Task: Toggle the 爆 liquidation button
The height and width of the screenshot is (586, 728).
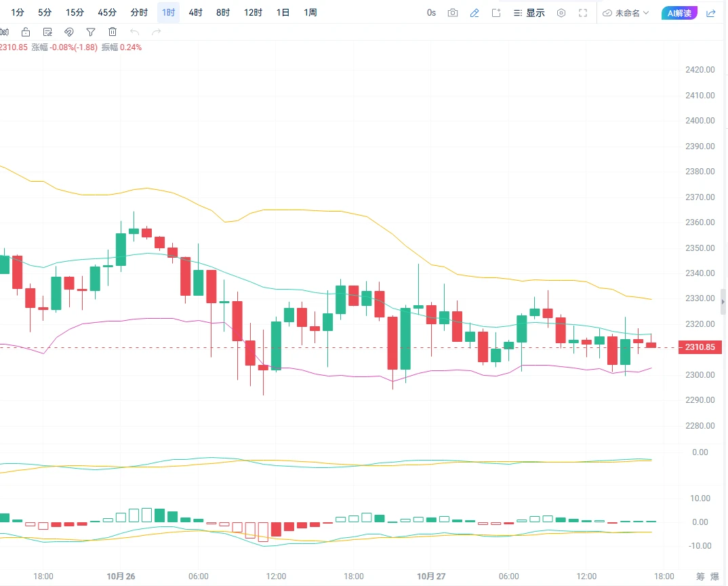Action: (x=715, y=577)
